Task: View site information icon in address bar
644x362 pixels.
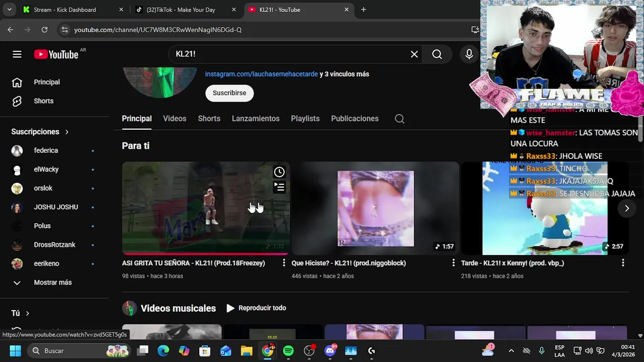Action: coord(64,30)
